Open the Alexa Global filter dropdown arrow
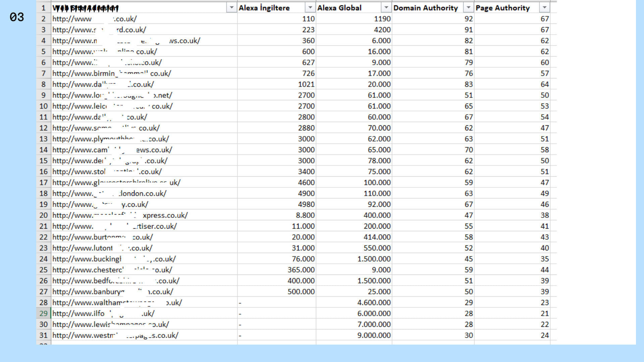Viewport: 644px width, 362px height. click(386, 8)
